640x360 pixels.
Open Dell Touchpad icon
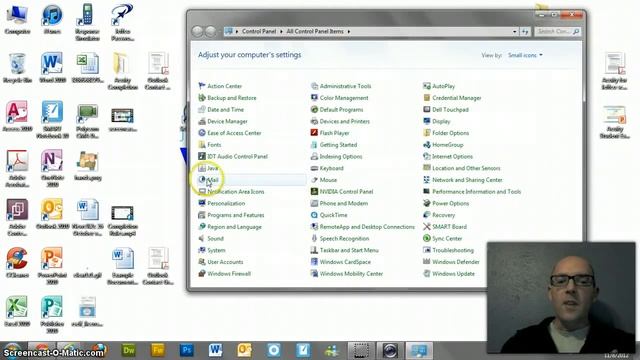pyautogui.click(x=427, y=109)
